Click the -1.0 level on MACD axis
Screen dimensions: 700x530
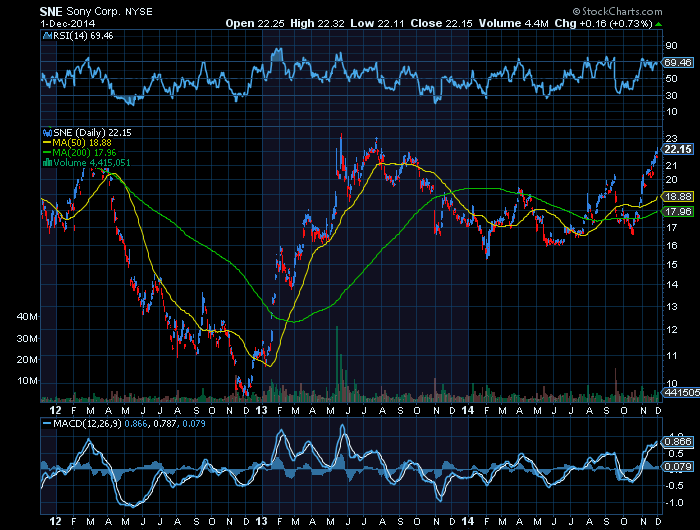tap(674, 503)
